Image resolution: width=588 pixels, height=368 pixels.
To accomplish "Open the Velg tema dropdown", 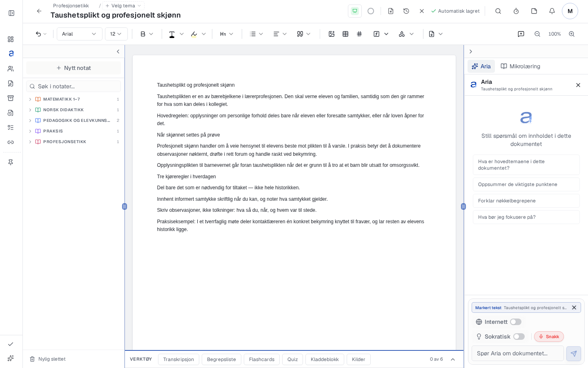I will (x=123, y=6).
